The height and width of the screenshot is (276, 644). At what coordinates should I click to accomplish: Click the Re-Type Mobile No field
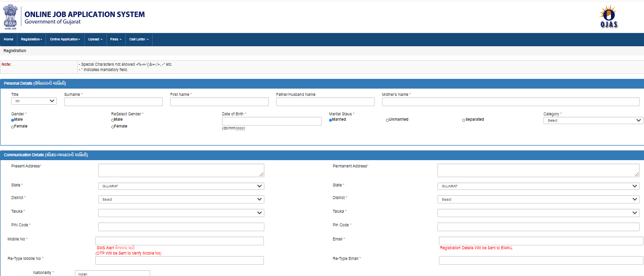179,260
